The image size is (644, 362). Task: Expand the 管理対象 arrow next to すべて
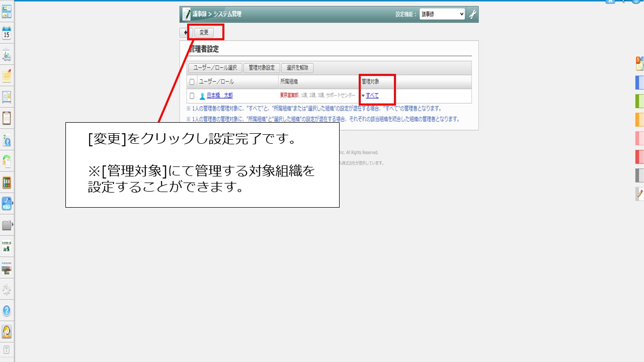(x=363, y=96)
